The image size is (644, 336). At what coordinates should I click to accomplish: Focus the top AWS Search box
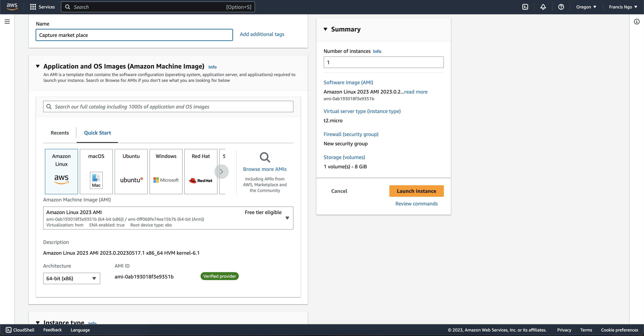coord(158,7)
